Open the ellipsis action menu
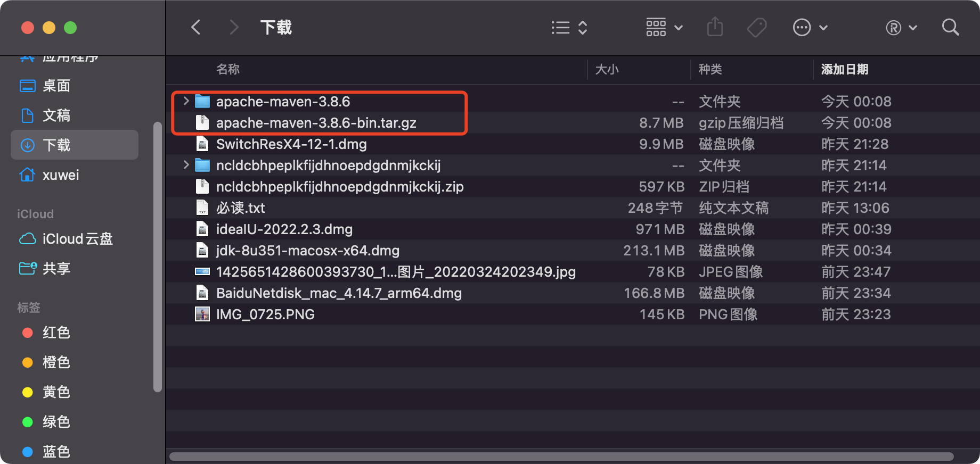The image size is (980, 464). [x=810, y=27]
